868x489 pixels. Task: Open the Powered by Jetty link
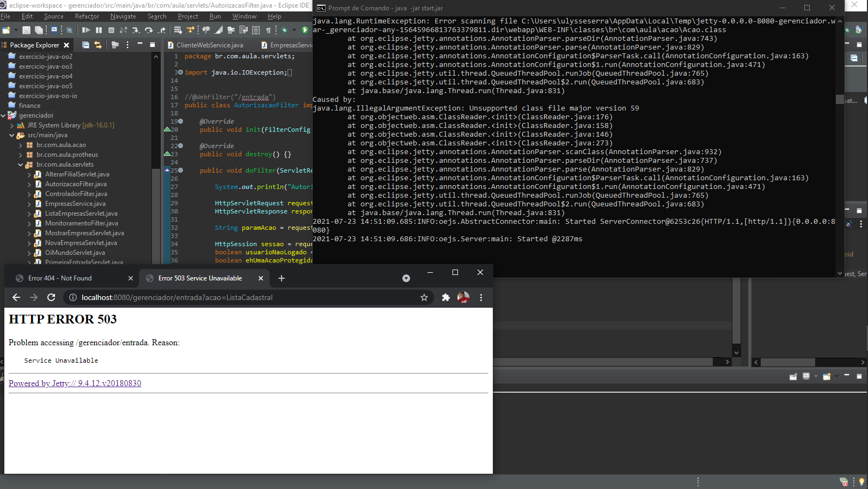pyautogui.click(x=75, y=383)
